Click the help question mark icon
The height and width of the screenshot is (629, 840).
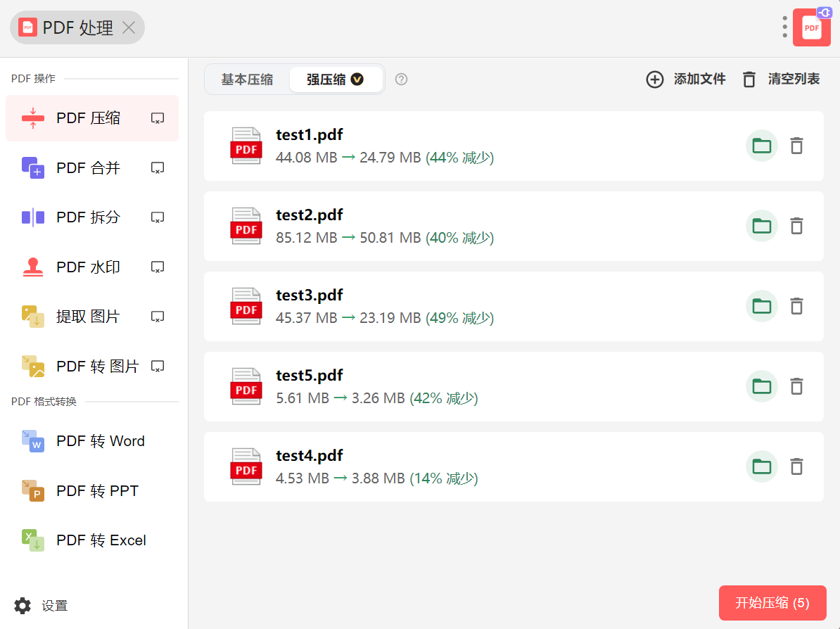pyautogui.click(x=401, y=80)
